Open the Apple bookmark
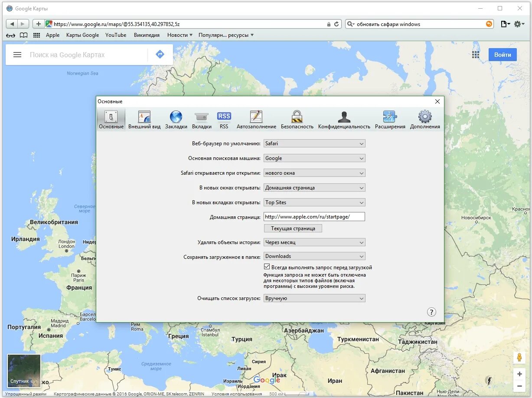Screen dimensions: 532x398 coord(53,35)
